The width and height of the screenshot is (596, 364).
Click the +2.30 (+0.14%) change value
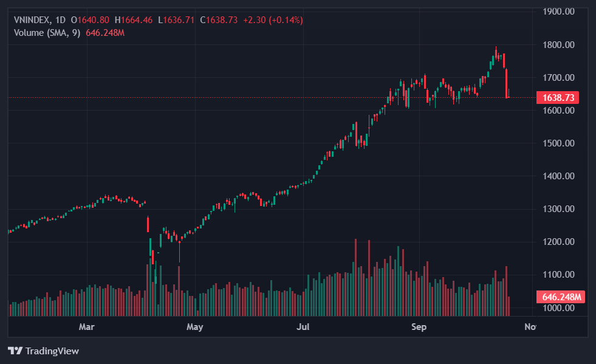tap(273, 20)
